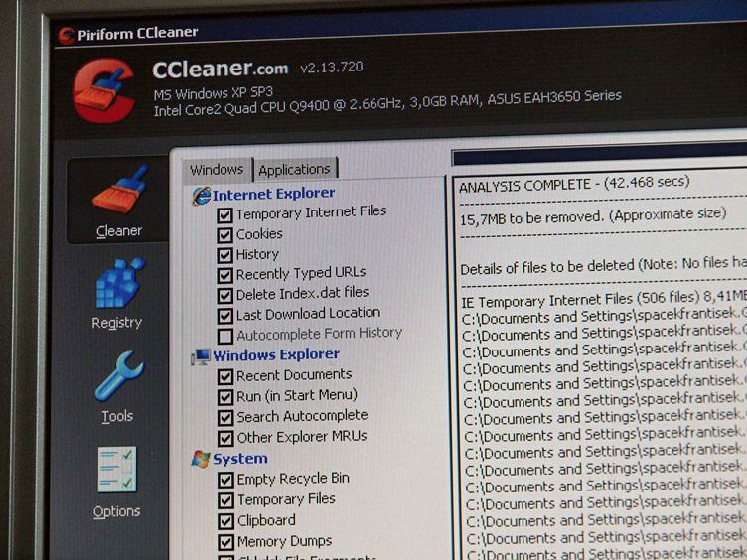Screen dimensions: 747x560
Task: Uncheck the Cookies checkbox
Action: pyautogui.click(x=224, y=235)
